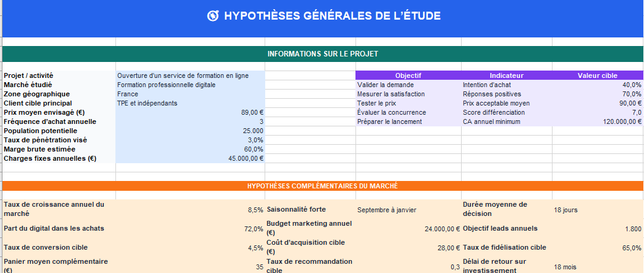Select the 24.000,00 € budget marketing cell
The image size is (644, 273).
point(408,229)
